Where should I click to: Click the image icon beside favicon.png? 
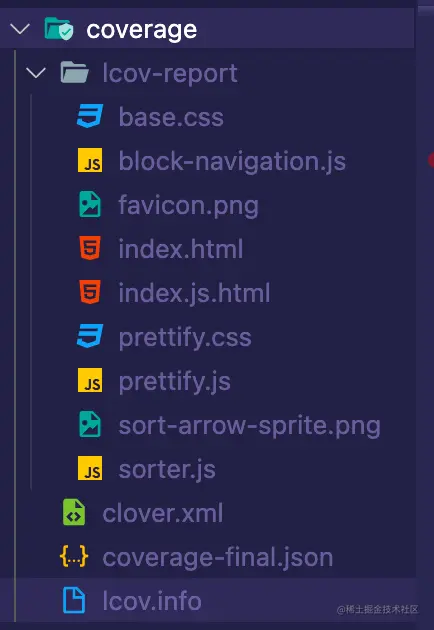point(90,204)
